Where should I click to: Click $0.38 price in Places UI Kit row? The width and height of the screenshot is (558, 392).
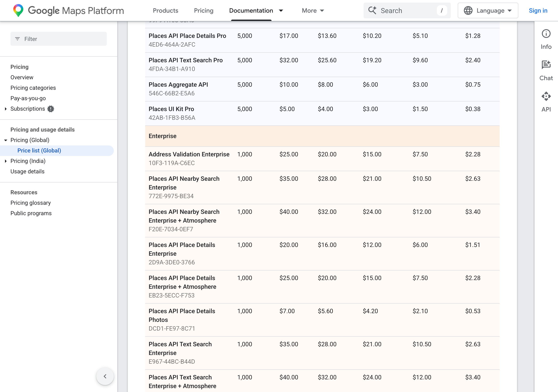coord(473,109)
